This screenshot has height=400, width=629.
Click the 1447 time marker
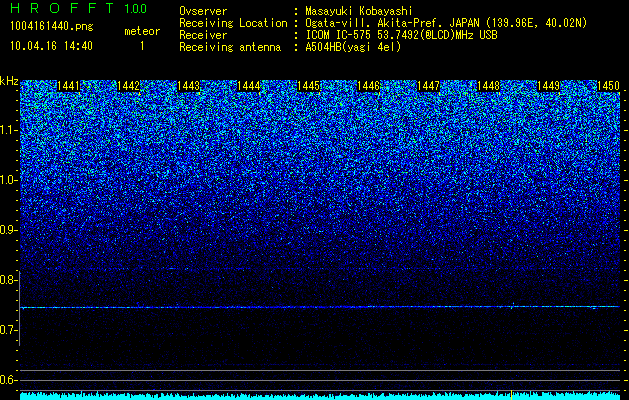click(x=428, y=86)
